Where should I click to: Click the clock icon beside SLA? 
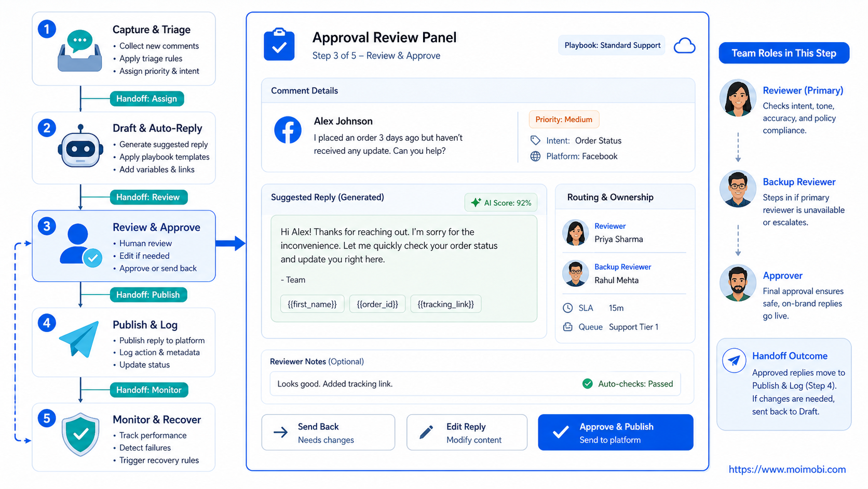pyautogui.click(x=568, y=308)
